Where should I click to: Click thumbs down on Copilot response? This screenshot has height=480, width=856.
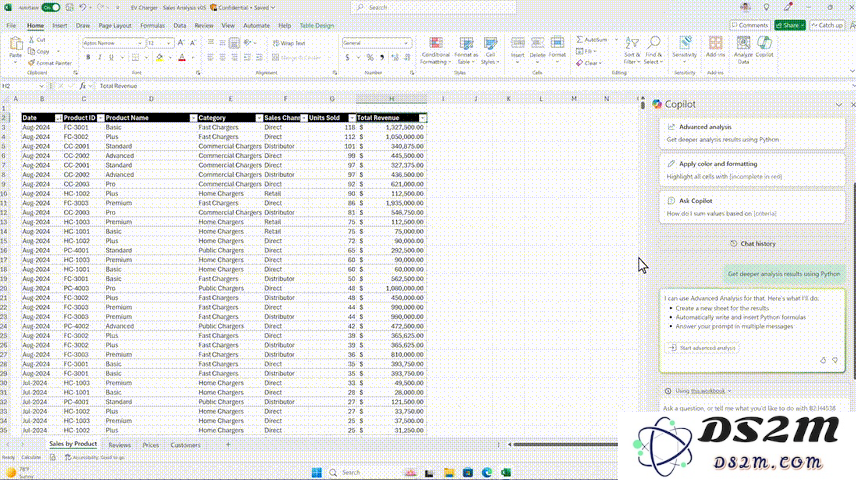click(835, 360)
